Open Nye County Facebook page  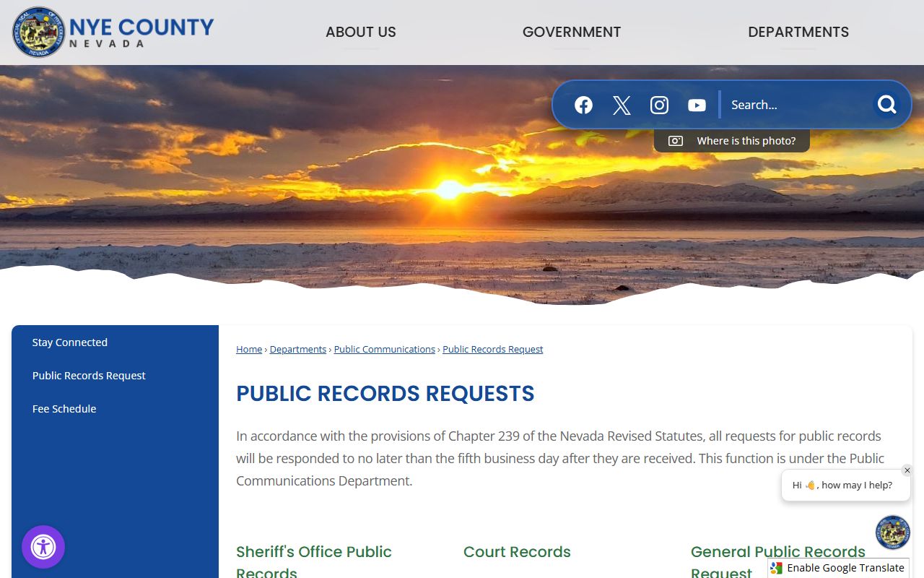coord(583,105)
